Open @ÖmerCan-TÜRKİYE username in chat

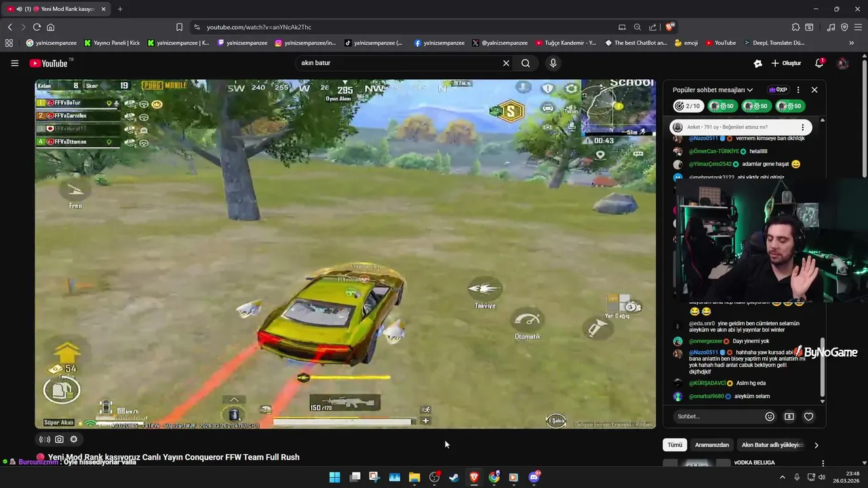pos(714,151)
